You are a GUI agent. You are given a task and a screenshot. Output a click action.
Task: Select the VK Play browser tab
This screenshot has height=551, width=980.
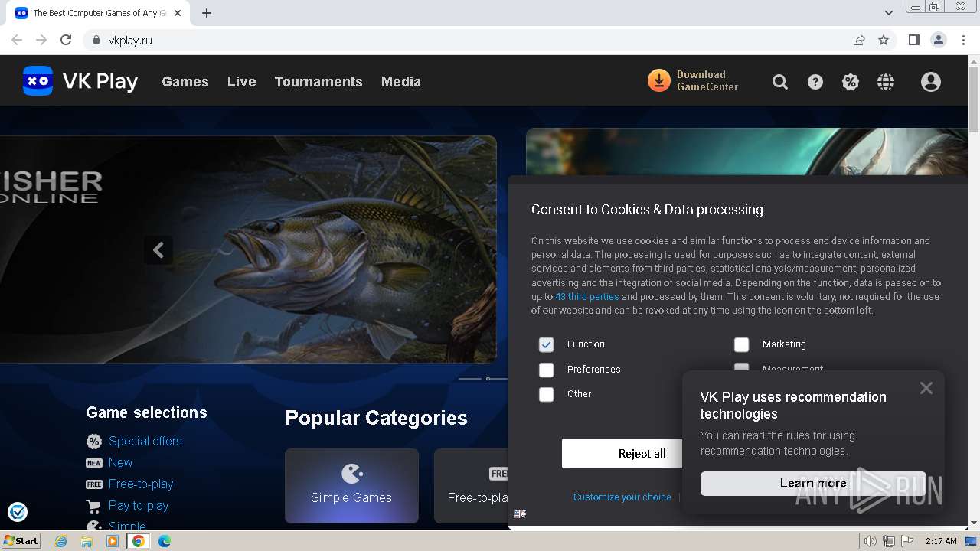98,13
